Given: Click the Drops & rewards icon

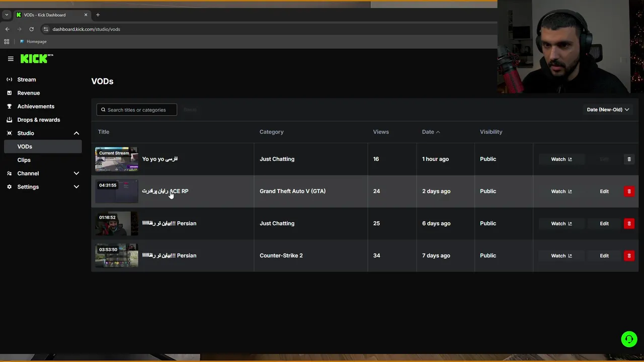Looking at the screenshot, I should coord(10,120).
